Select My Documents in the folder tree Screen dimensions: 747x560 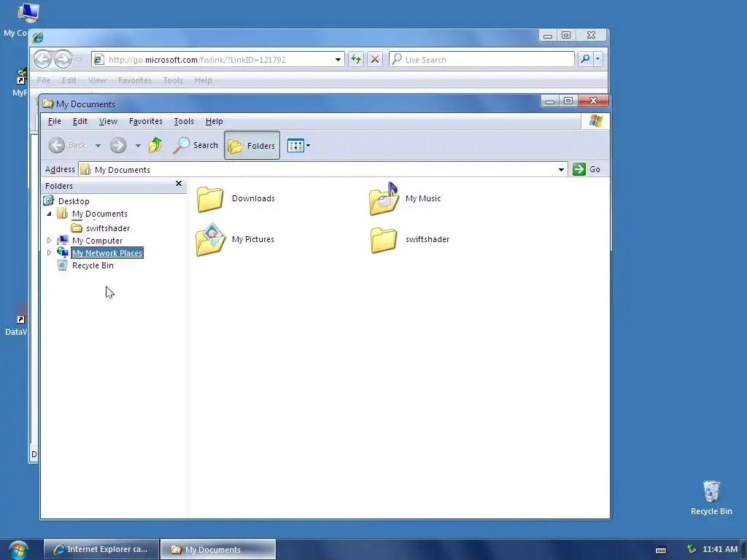(99, 214)
